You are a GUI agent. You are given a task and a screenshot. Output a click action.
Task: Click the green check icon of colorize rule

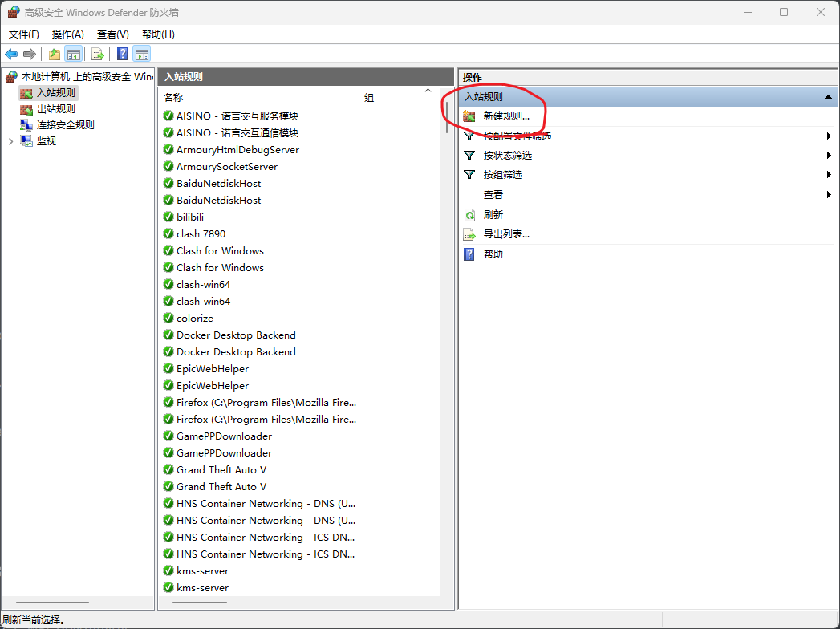(168, 318)
